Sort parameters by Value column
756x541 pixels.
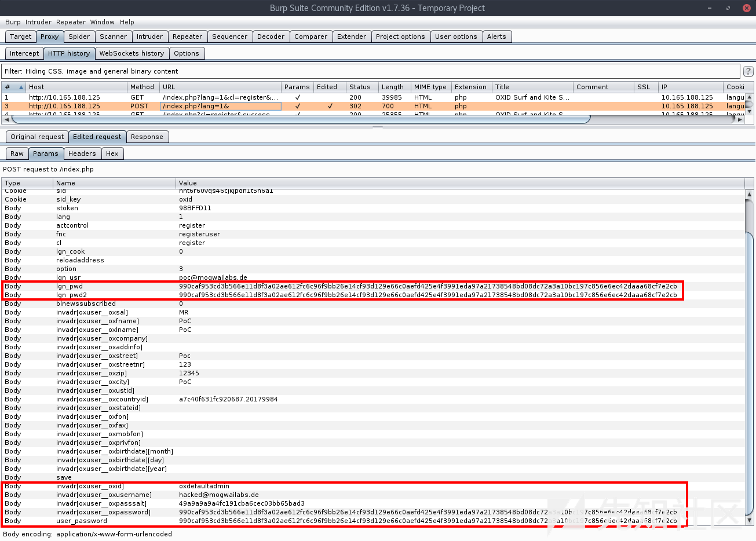click(x=461, y=183)
